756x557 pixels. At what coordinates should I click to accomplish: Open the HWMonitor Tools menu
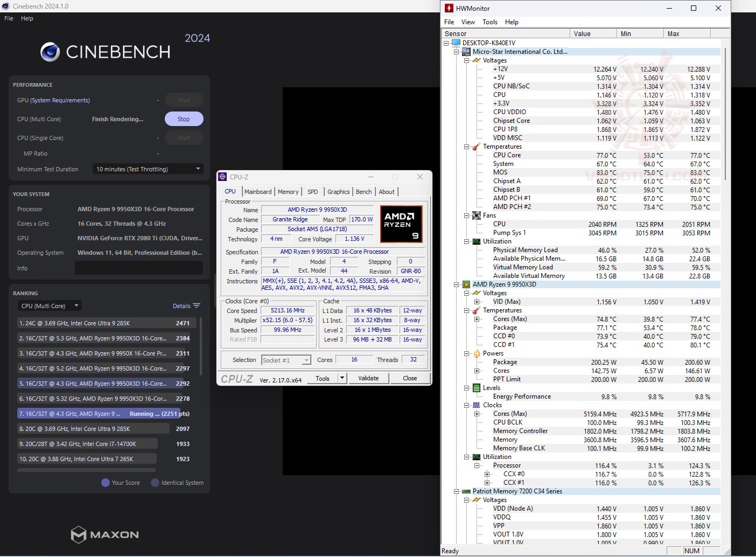point(490,22)
